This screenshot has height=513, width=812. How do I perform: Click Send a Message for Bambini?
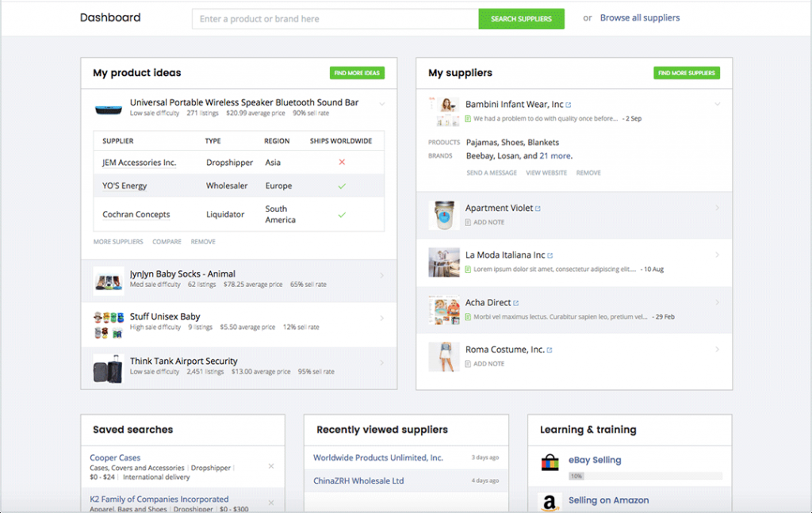(492, 173)
